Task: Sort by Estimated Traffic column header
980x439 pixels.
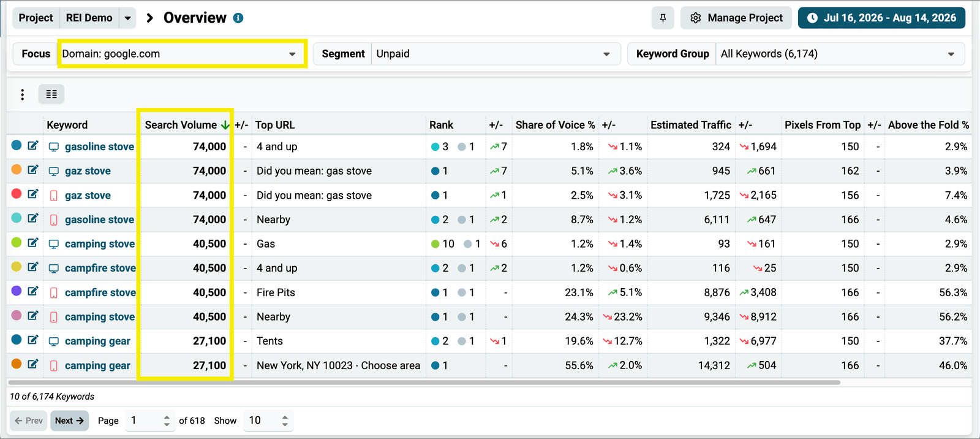Action: 691,125
